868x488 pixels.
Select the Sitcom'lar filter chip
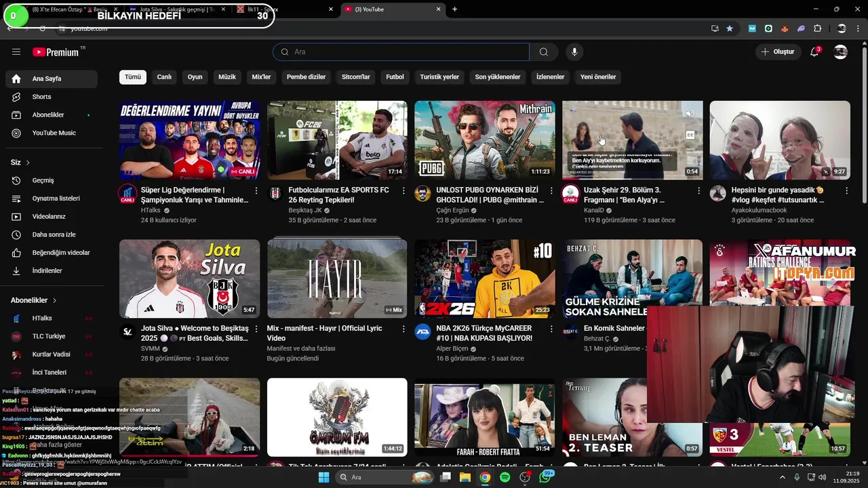pyautogui.click(x=356, y=77)
